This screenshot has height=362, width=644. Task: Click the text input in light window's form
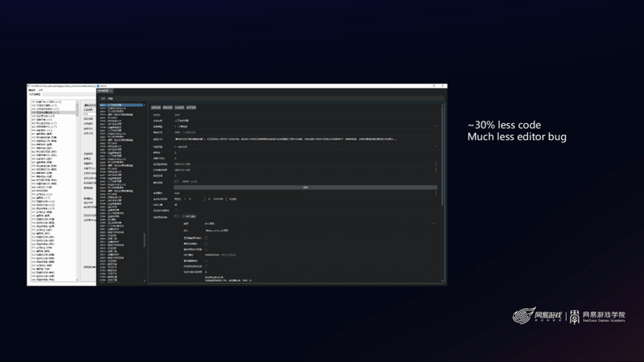[x=89, y=114]
